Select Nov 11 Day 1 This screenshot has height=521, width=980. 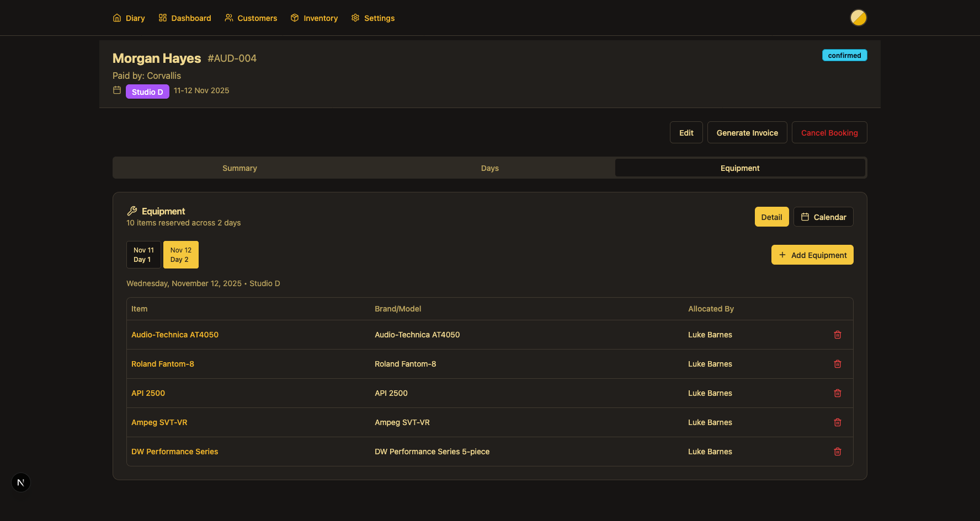click(143, 255)
